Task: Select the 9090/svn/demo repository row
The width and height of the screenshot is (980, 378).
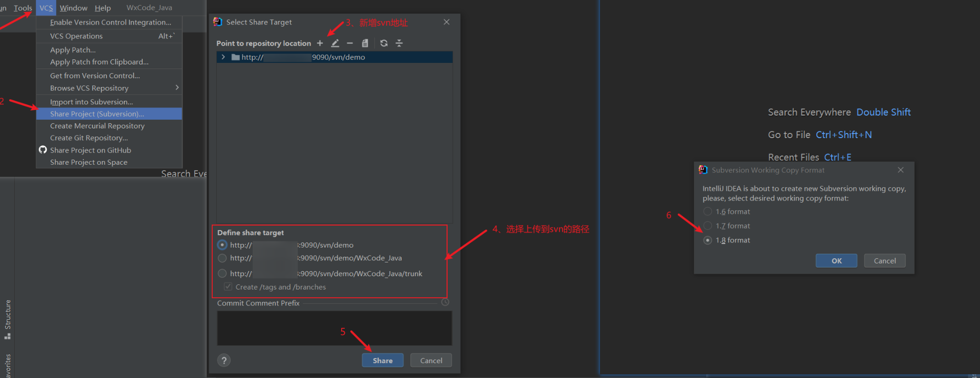Action: click(335, 57)
